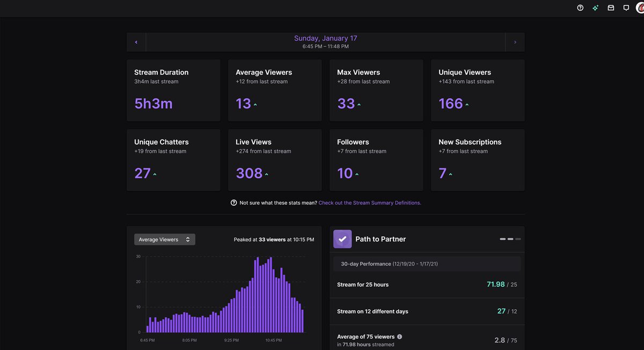Click the Path to Partner checkmark badge

click(342, 239)
